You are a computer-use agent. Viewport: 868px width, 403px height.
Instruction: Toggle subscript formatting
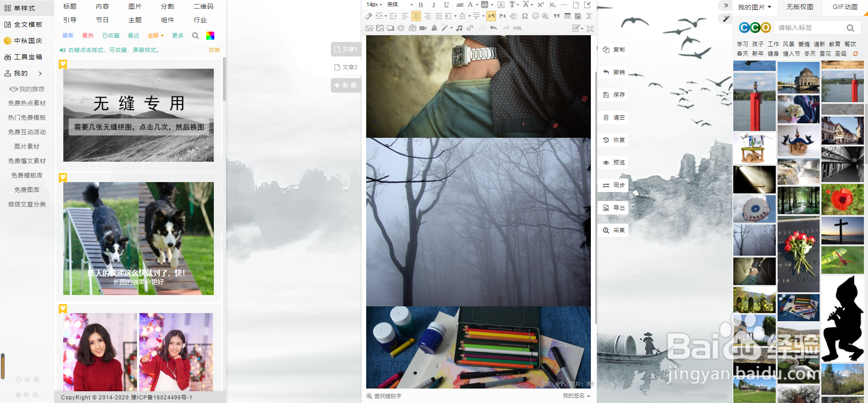click(x=552, y=5)
